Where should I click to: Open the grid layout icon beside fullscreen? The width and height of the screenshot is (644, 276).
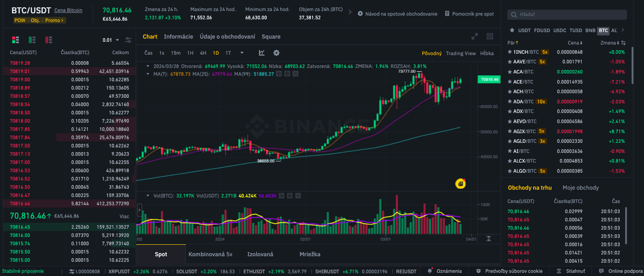490,36
